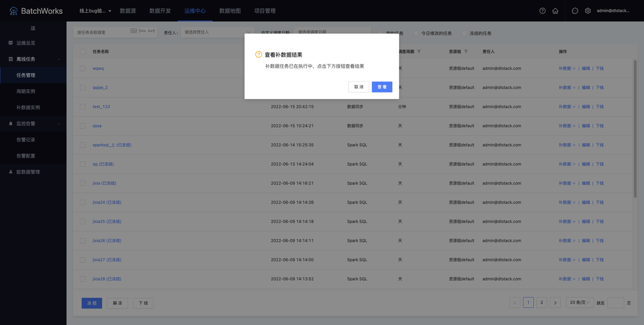Open settings gear icon in top bar
The width and height of the screenshot is (644, 325).
point(588,11)
